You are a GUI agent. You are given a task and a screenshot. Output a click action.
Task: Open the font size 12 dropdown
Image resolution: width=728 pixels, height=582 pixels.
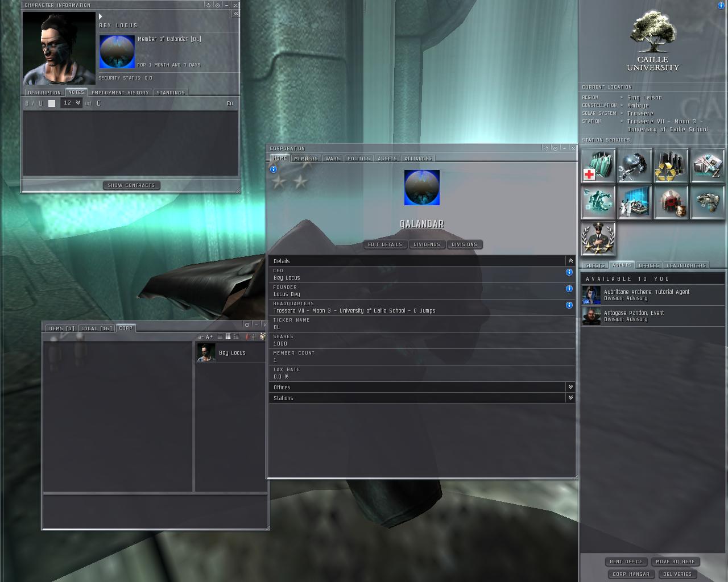point(72,103)
